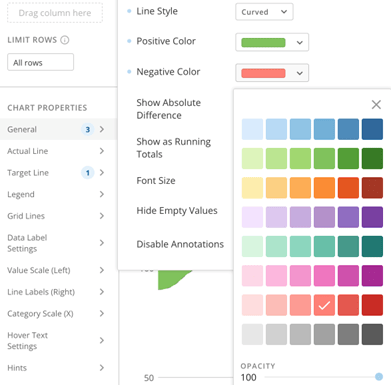Screen dimensions: 391x385
Task: Click the Limit Rows info icon
Action: coord(65,40)
